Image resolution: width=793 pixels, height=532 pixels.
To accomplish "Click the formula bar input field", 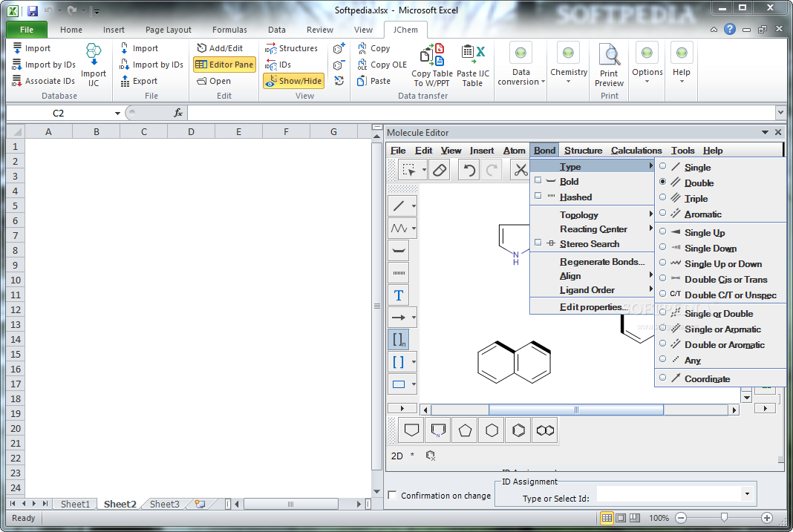I will click(x=480, y=113).
